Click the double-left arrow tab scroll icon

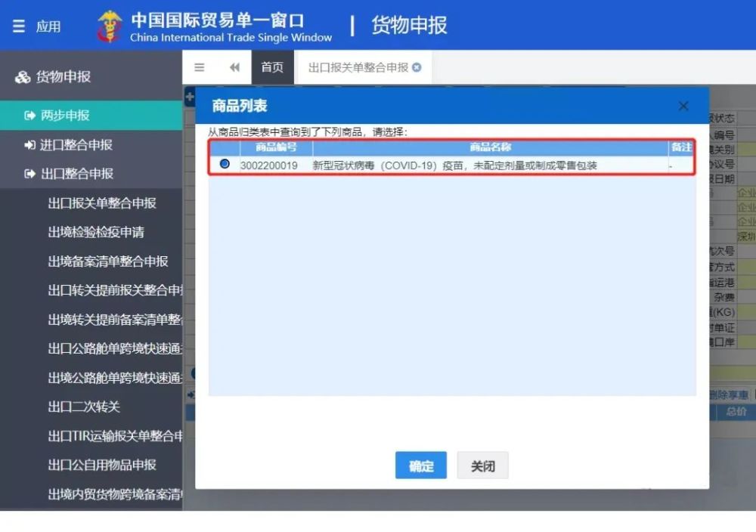235,67
